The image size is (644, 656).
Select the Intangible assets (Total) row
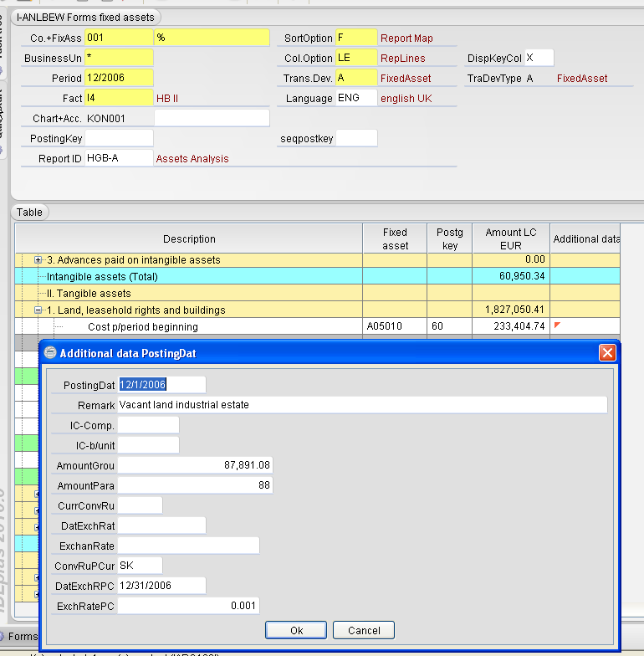[x=318, y=276]
